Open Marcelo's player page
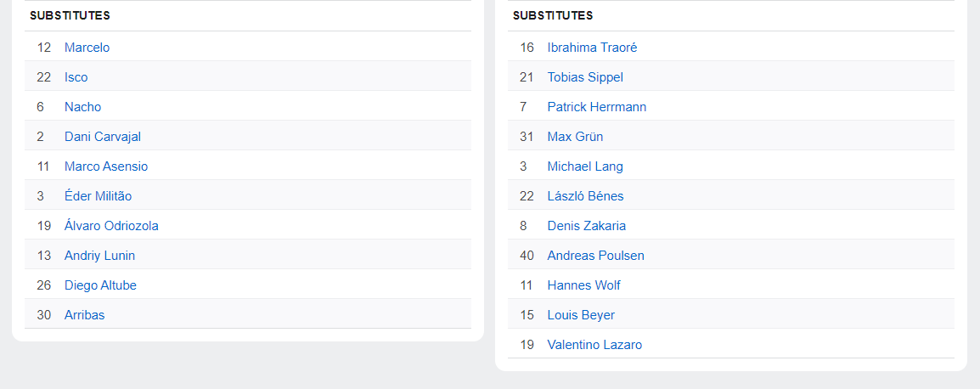The width and height of the screenshot is (980, 389). (87, 48)
